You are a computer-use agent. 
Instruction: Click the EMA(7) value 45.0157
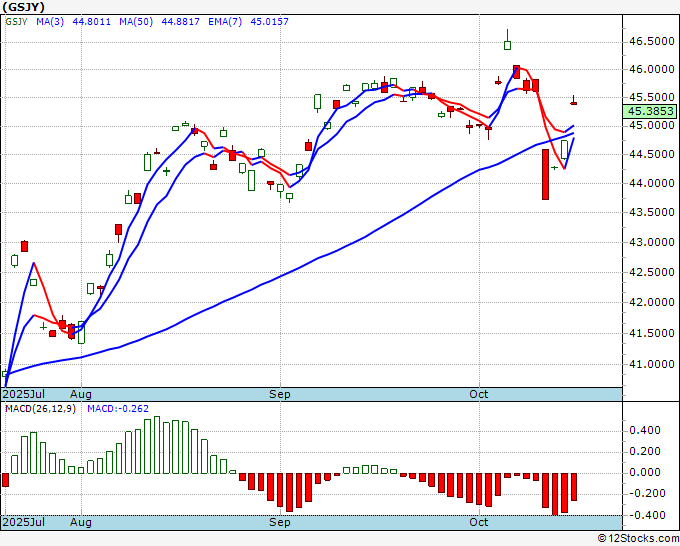pos(269,21)
